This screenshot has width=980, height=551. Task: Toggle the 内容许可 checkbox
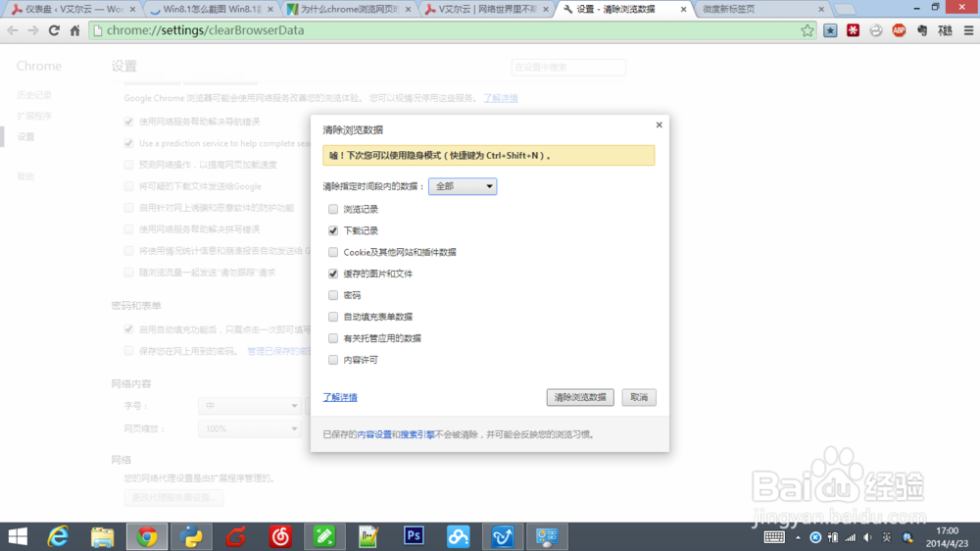[333, 360]
